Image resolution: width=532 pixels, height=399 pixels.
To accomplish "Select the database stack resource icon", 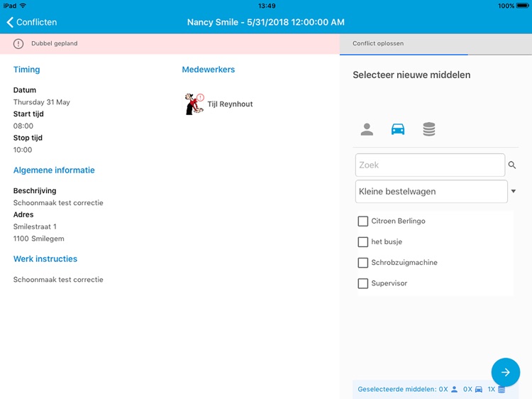I will tap(429, 129).
